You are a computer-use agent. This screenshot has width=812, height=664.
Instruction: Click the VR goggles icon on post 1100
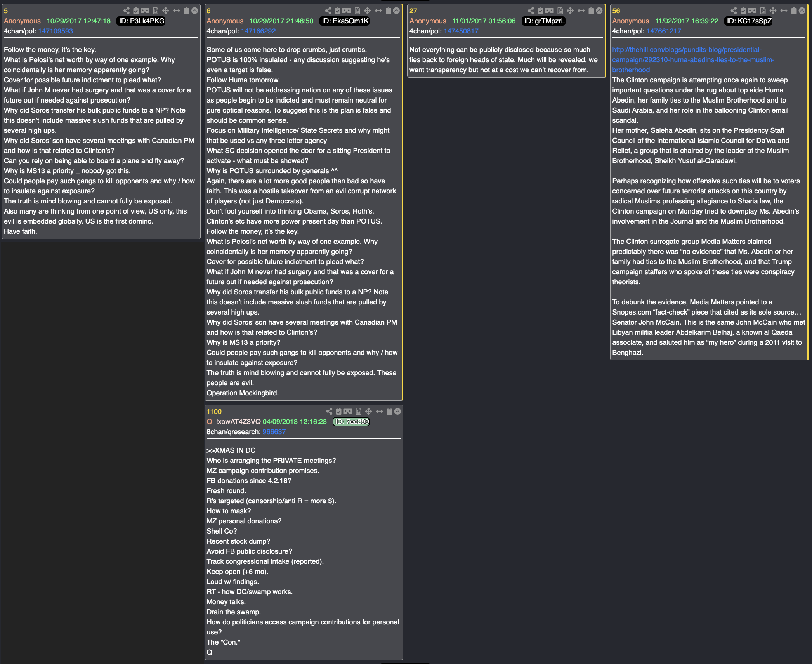pyautogui.click(x=348, y=411)
